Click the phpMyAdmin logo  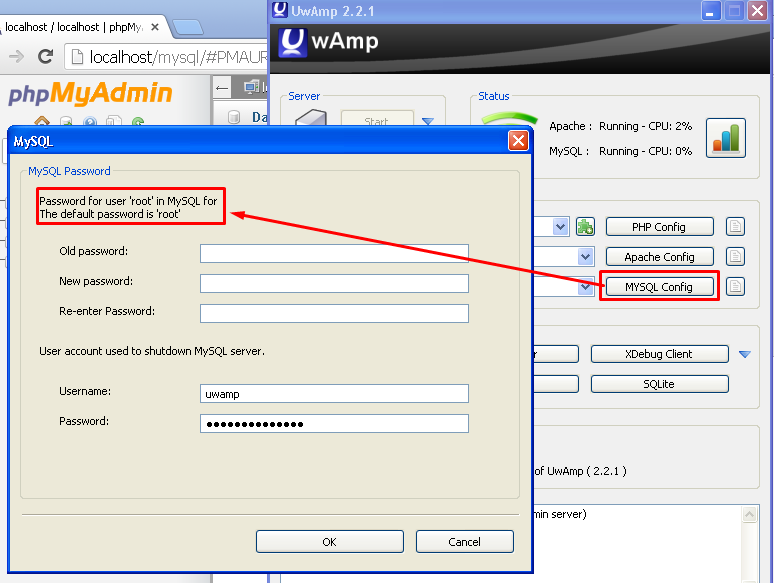click(x=90, y=93)
